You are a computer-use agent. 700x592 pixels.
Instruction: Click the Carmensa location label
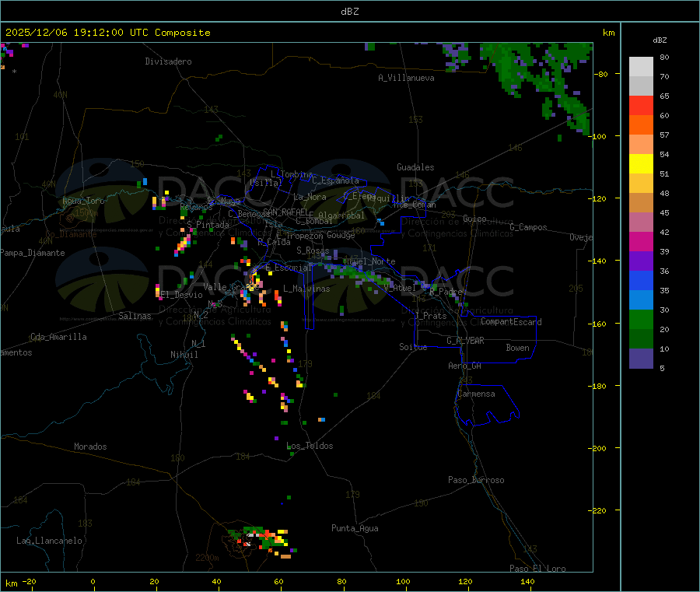click(x=476, y=394)
